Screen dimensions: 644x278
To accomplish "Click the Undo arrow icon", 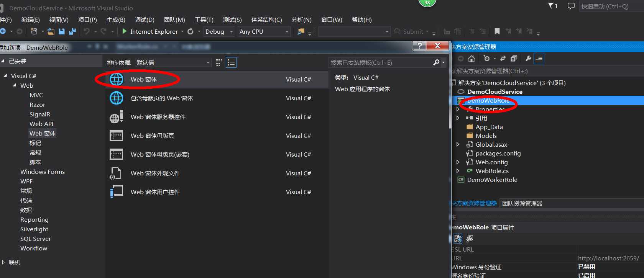I will click(x=87, y=31).
